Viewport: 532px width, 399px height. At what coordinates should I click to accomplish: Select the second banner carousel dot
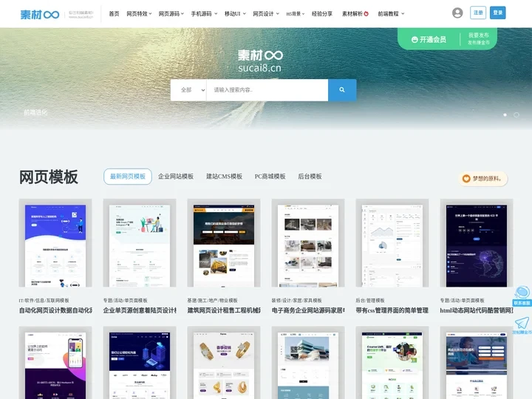pos(516,115)
